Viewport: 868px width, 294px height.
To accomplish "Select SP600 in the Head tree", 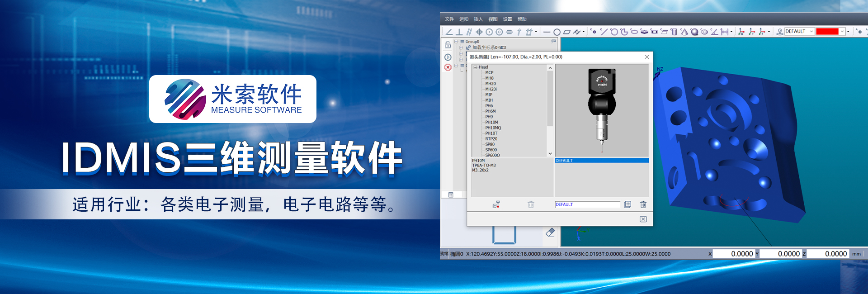I will [x=491, y=150].
